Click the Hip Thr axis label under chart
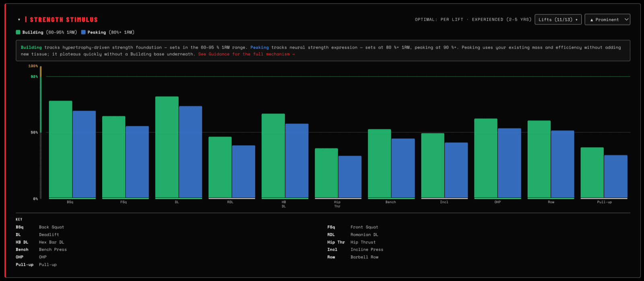Screen dimensions: 644x281 (x=337, y=204)
